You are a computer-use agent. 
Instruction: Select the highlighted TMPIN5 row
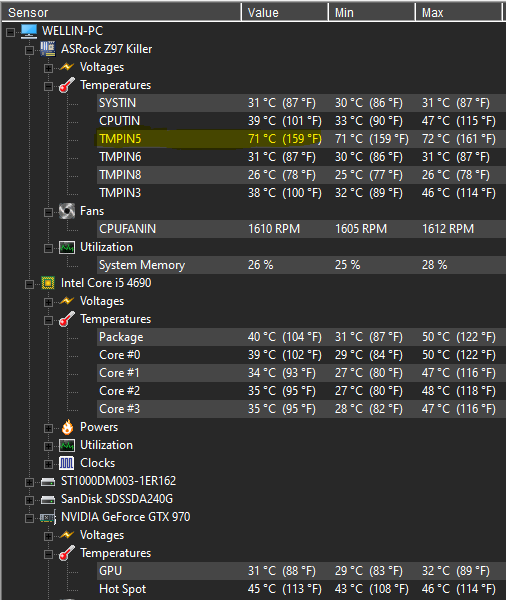point(301,139)
